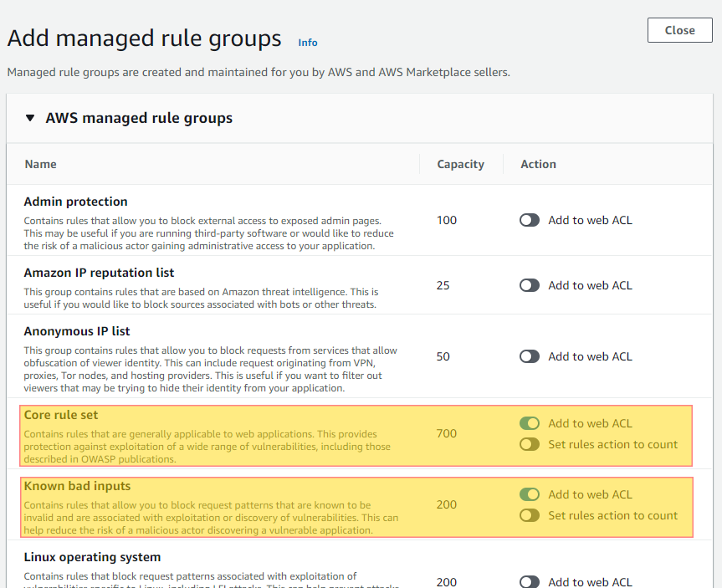
Task: Enable Add to web ACL for Amazon IP reputation list
Action: pos(530,285)
